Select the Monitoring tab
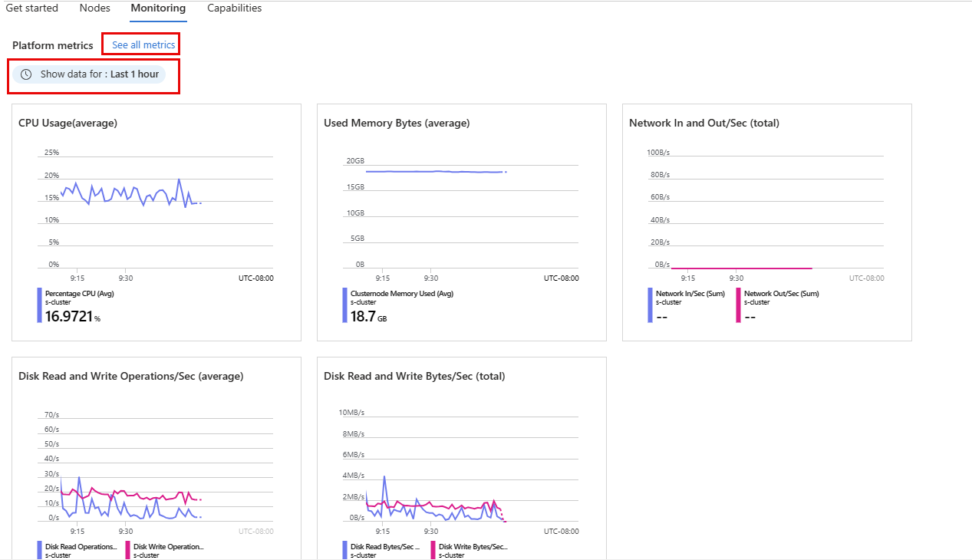 [158, 8]
